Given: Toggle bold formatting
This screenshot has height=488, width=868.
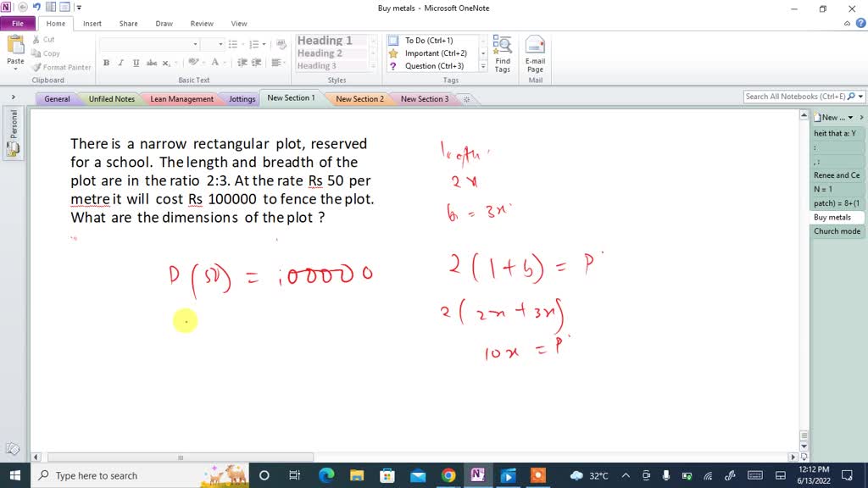Looking at the screenshot, I should [x=106, y=62].
